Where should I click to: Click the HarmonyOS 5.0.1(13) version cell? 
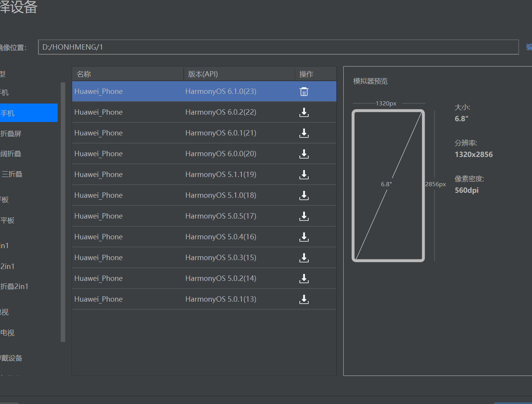pyautogui.click(x=221, y=299)
